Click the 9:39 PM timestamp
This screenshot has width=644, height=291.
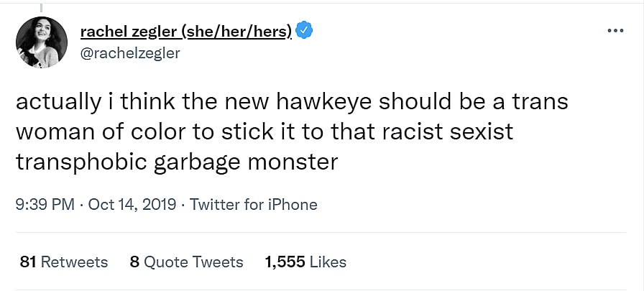(45, 205)
